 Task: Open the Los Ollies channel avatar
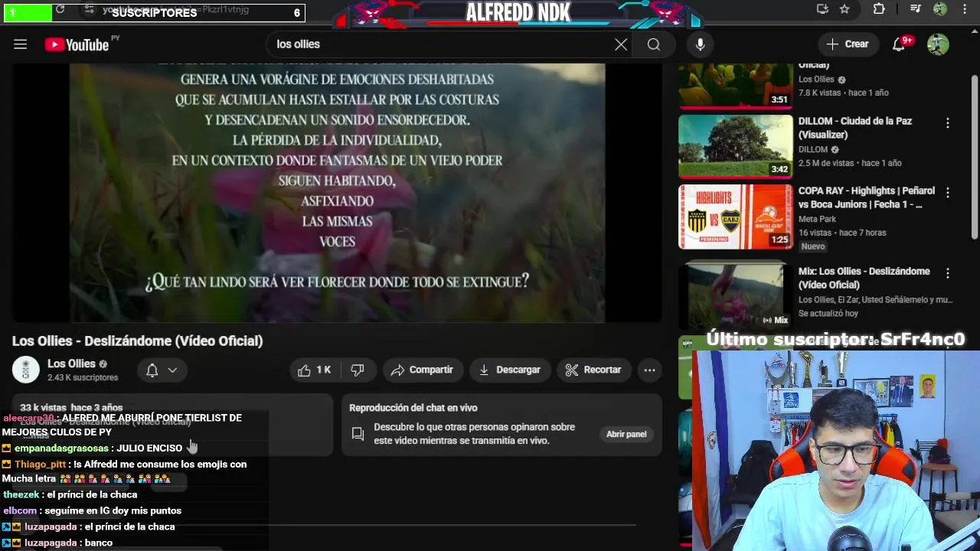(x=25, y=370)
